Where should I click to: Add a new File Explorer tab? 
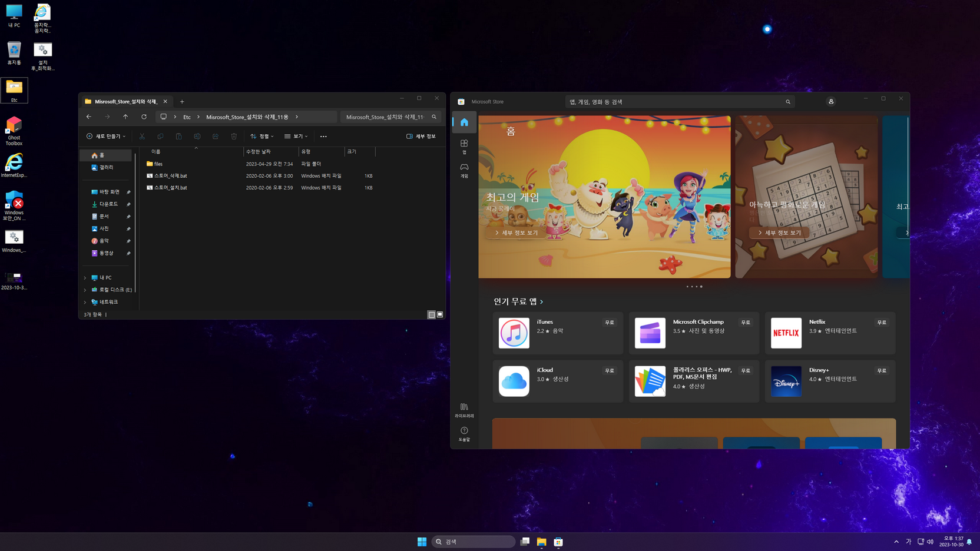pyautogui.click(x=182, y=101)
